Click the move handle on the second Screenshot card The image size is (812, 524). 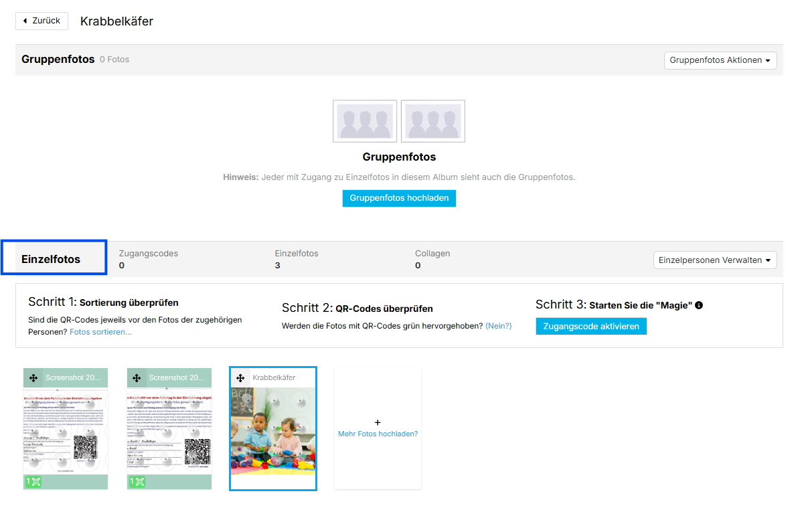coord(137,378)
